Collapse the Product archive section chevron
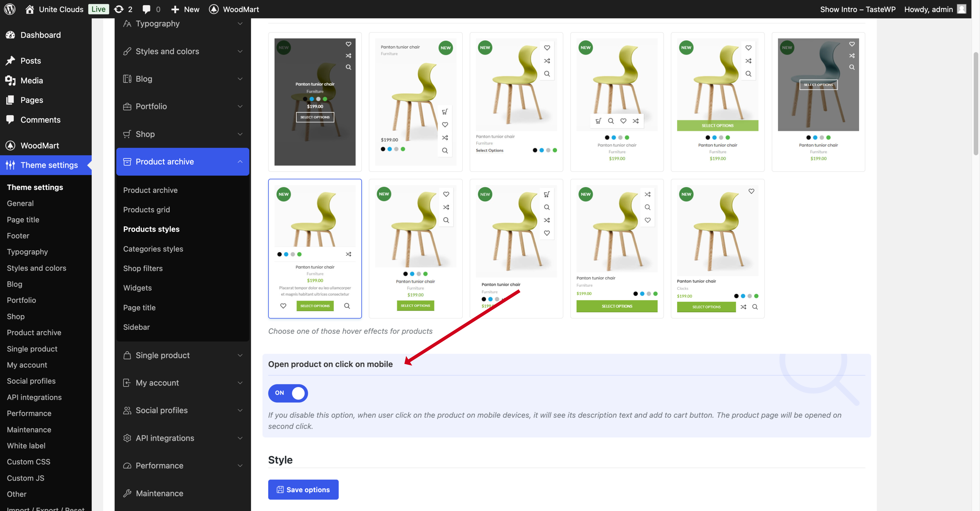980x511 pixels. (240, 162)
